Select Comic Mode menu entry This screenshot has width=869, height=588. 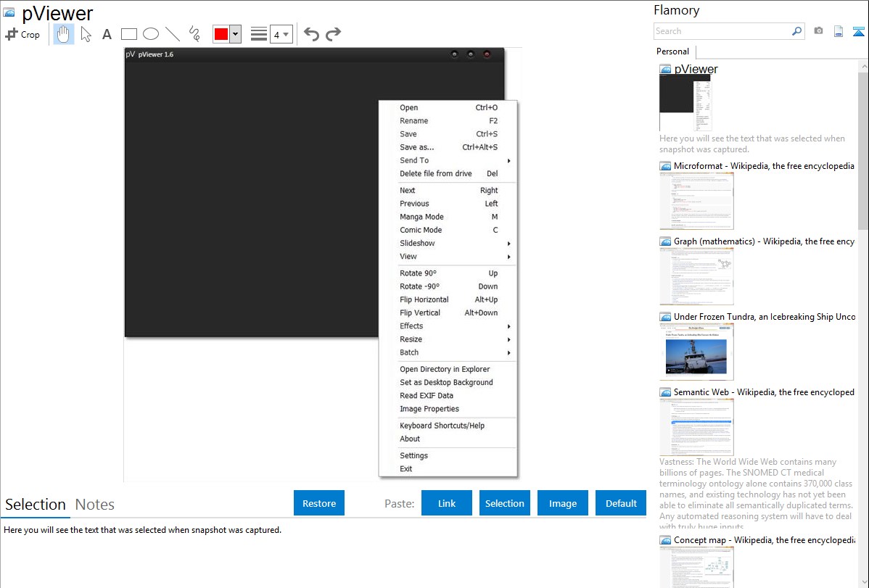[448, 230]
